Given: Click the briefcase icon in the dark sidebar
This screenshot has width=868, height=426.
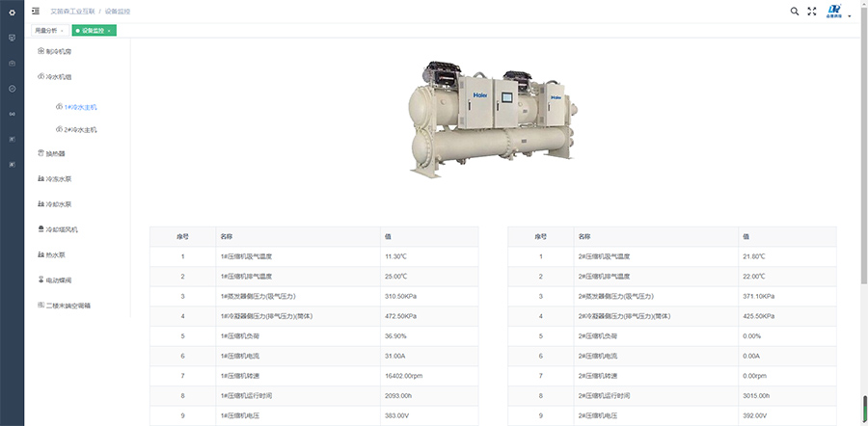Looking at the screenshot, I should tap(12, 63).
